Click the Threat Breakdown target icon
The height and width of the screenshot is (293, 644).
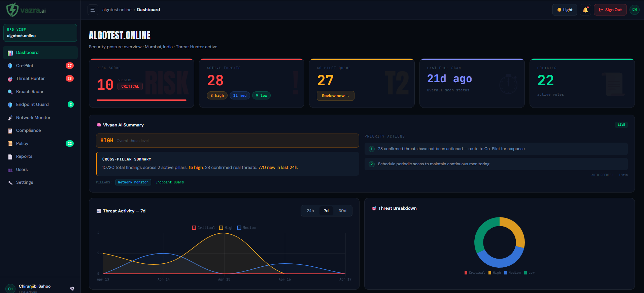[374, 208]
